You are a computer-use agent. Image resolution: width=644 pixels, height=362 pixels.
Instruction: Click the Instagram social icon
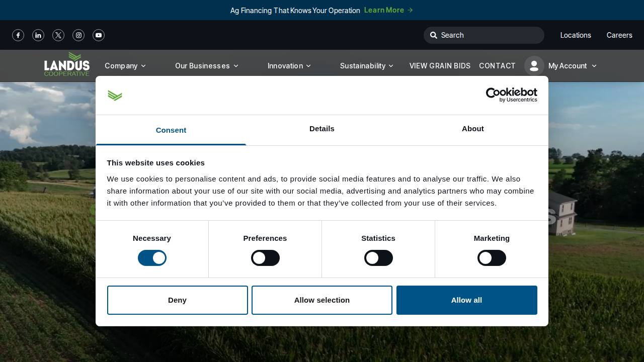[x=78, y=35]
